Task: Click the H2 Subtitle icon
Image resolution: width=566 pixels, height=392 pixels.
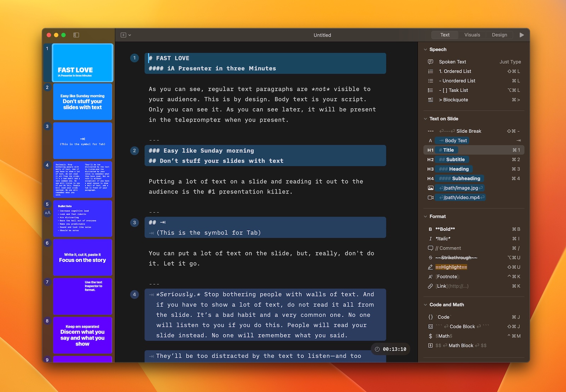Action: 431,160
